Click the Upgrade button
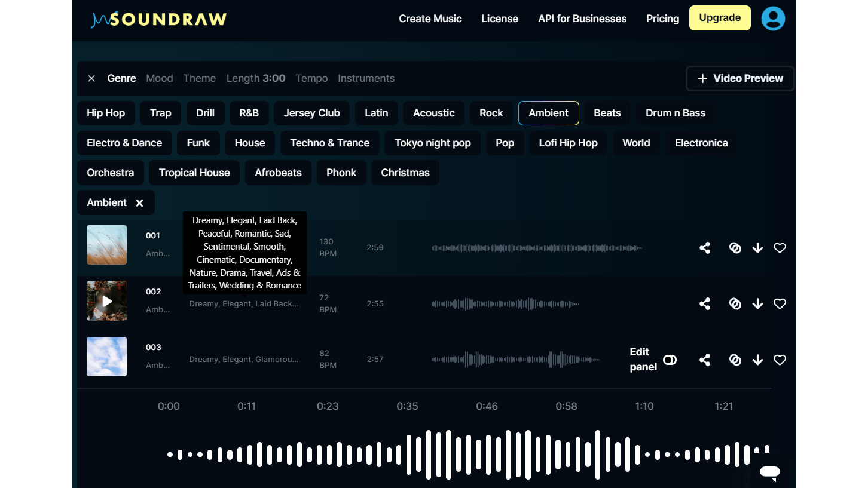 coord(720,18)
